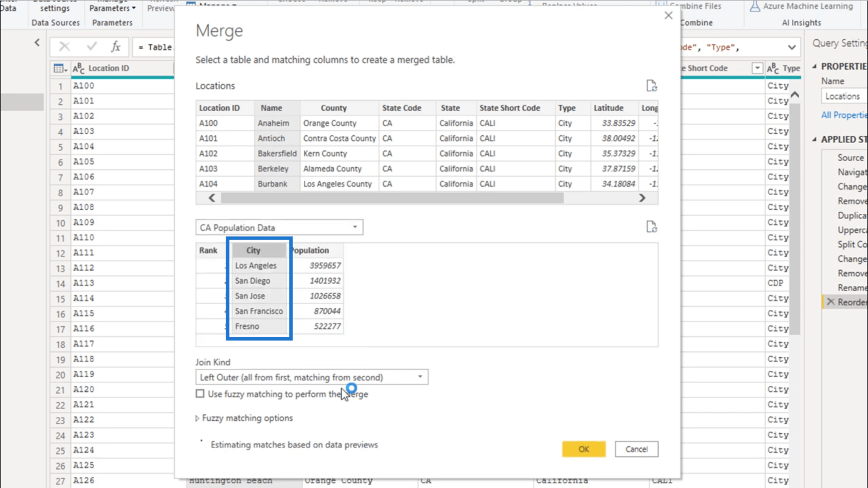Click the Type column data type icon
This screenshot has width=868, height=488.
773,68
